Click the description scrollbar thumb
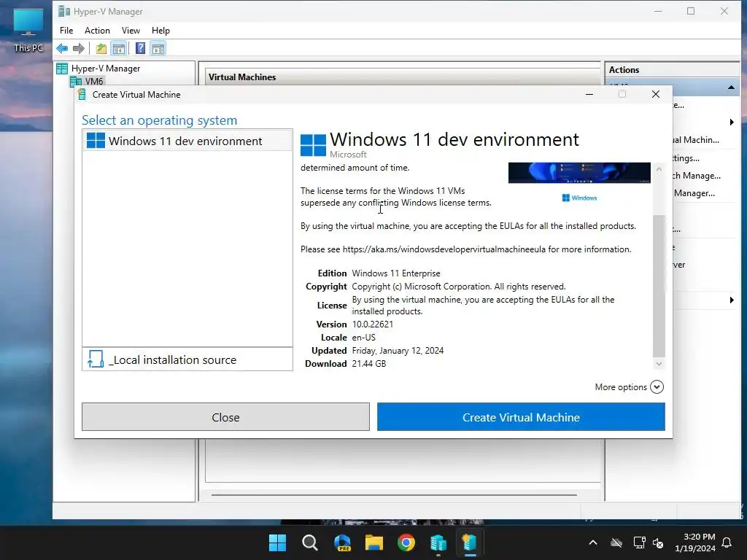Screen dimensions: 747x560 coord(659,286)
